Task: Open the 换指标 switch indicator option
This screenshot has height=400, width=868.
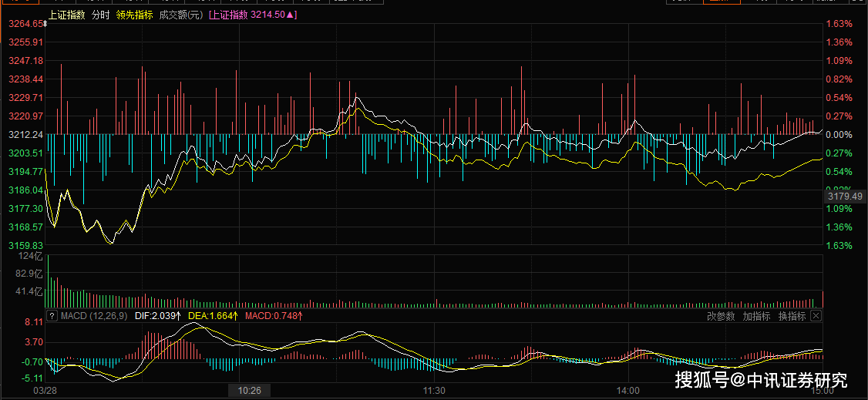Action: (x=791, y=316)
